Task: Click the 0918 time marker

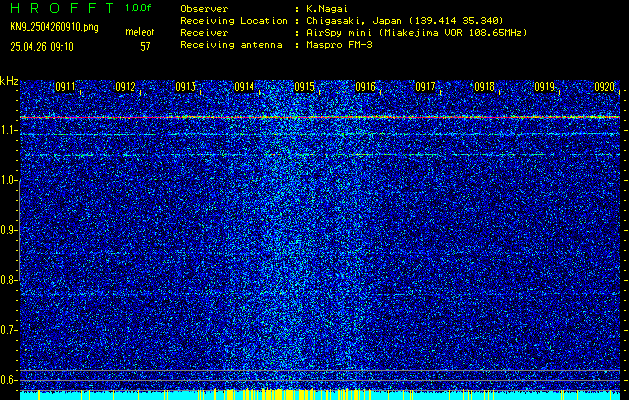Action: click(x=484, y=87)
